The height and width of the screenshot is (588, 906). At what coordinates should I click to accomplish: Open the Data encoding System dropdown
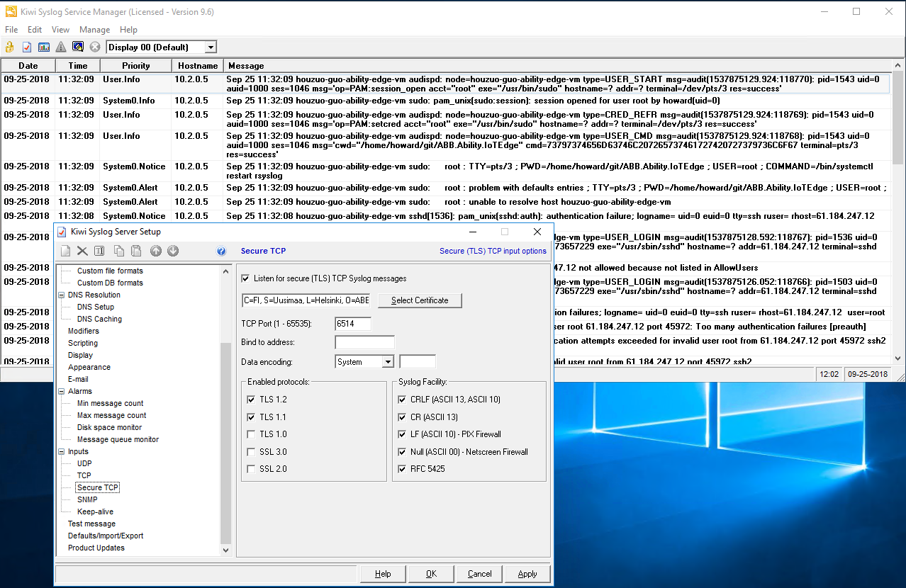point(387,362)
